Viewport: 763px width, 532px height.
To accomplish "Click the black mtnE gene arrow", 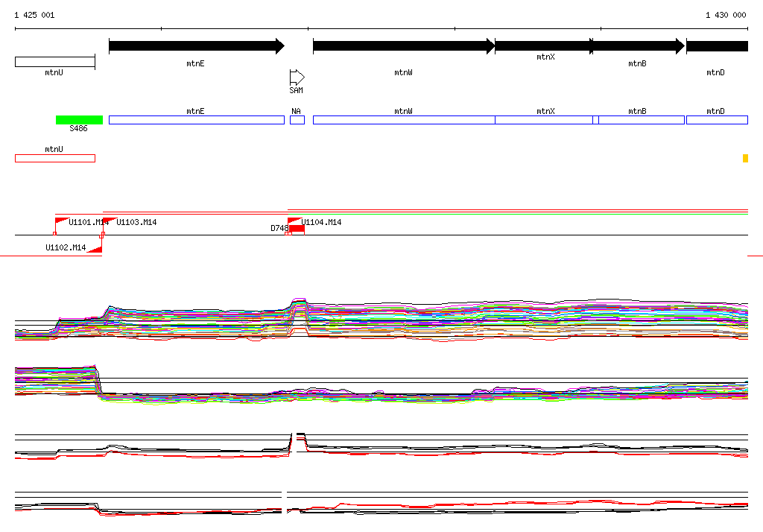I will (197, 46).
